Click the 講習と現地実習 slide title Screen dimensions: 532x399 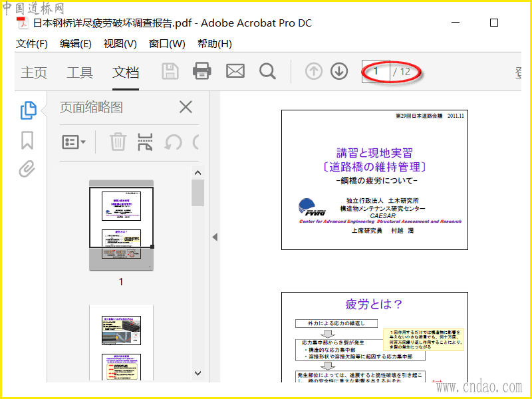coord(374,153)
